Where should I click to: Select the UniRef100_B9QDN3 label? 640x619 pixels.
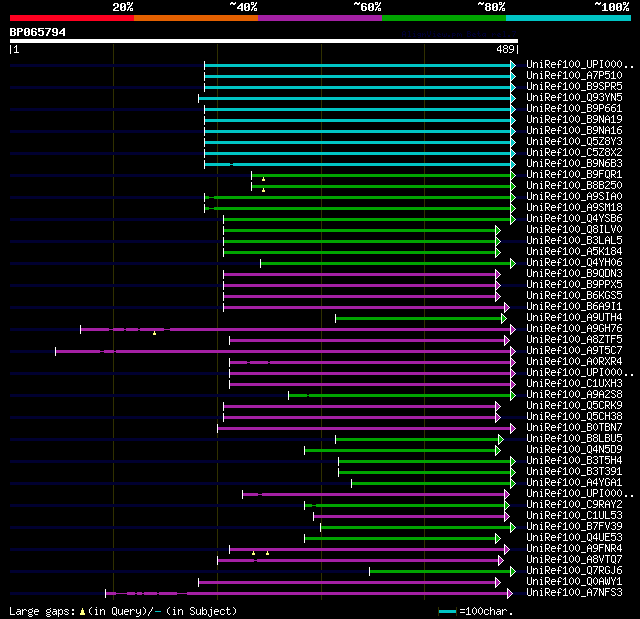point(574,274)
